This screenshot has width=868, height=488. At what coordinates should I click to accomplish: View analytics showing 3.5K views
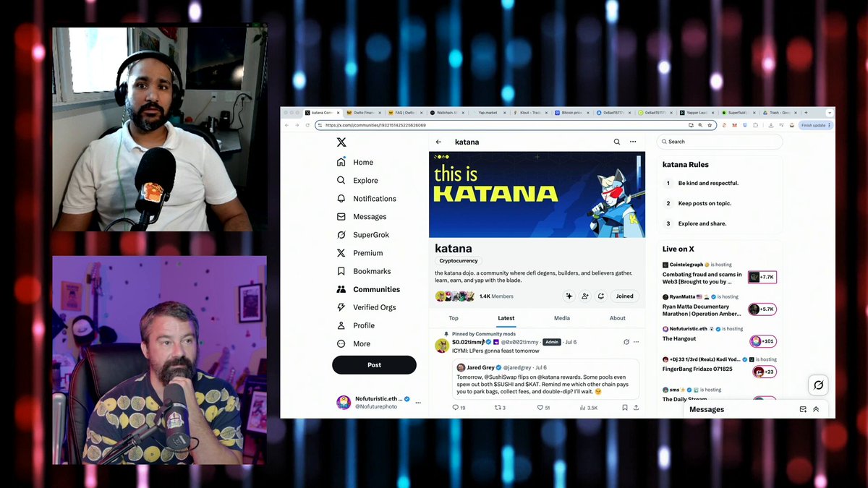(589, 408)
